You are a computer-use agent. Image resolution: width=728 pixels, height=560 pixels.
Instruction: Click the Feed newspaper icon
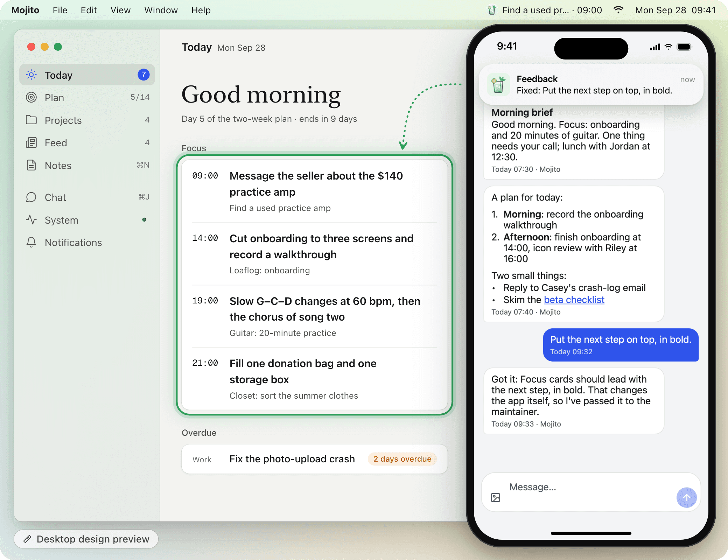pyautogui.click(x=31, y=142)
